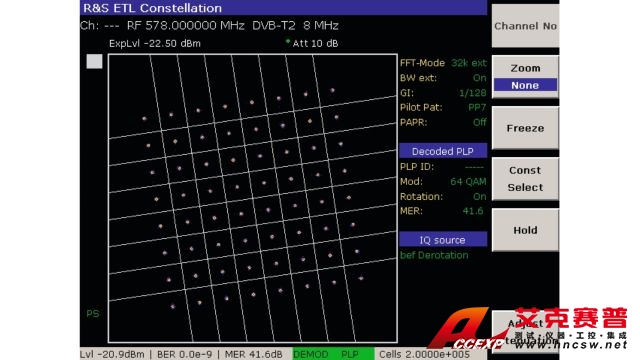Click the R&S ETL Constellation title bar
The height and width of the screenshot is (360, 640).
[283, 8]
